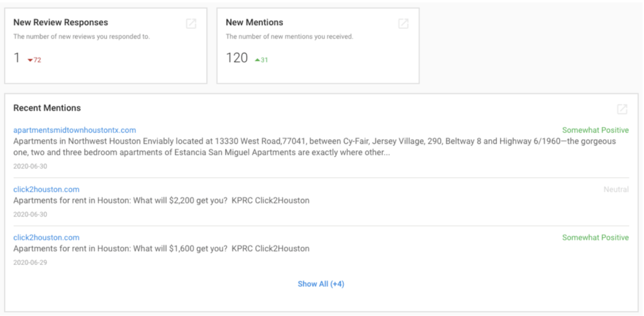Open click2houston.com link above the $2,200 mention
The width and height of the screenshot is (644, 316).
coord(47,189)
